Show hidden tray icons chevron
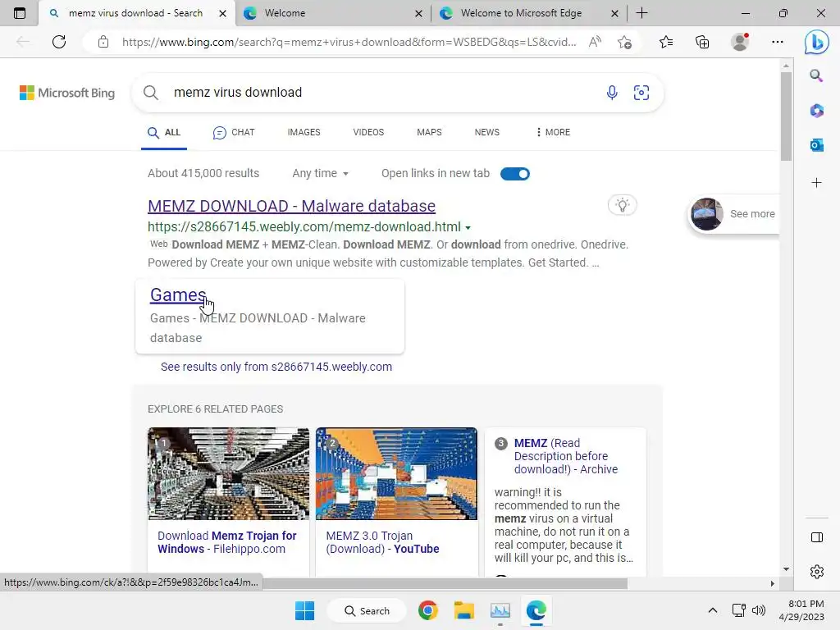This screenshot has width=840, height=630. point(713,610)
